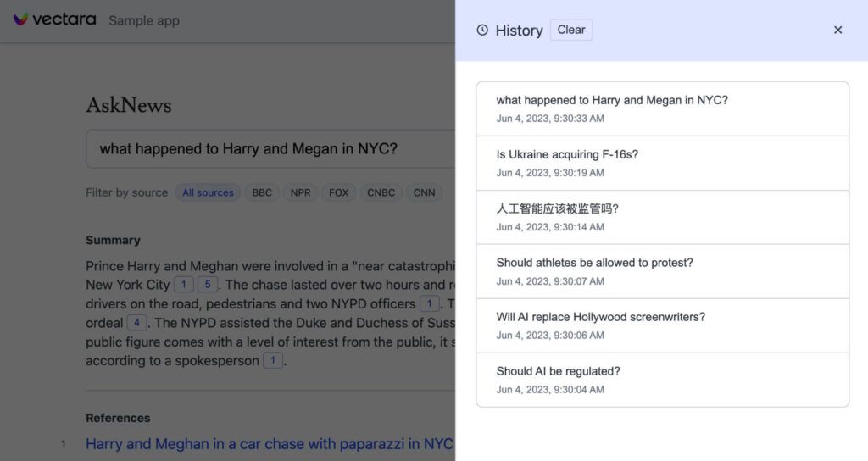Click citation badge 5 in the summary
The image size is (868, 461).
pos(207,285)
